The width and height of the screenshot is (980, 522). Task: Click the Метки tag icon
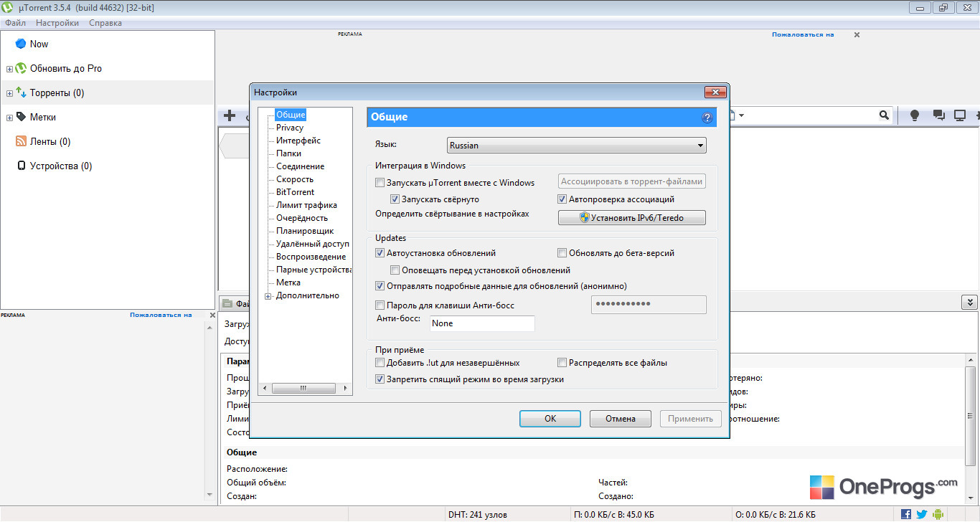(21, 117)
